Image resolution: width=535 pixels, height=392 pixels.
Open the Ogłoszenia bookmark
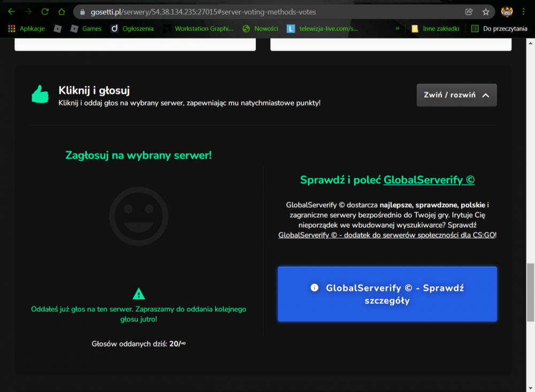pyautogui.click(x=132, y=29)
